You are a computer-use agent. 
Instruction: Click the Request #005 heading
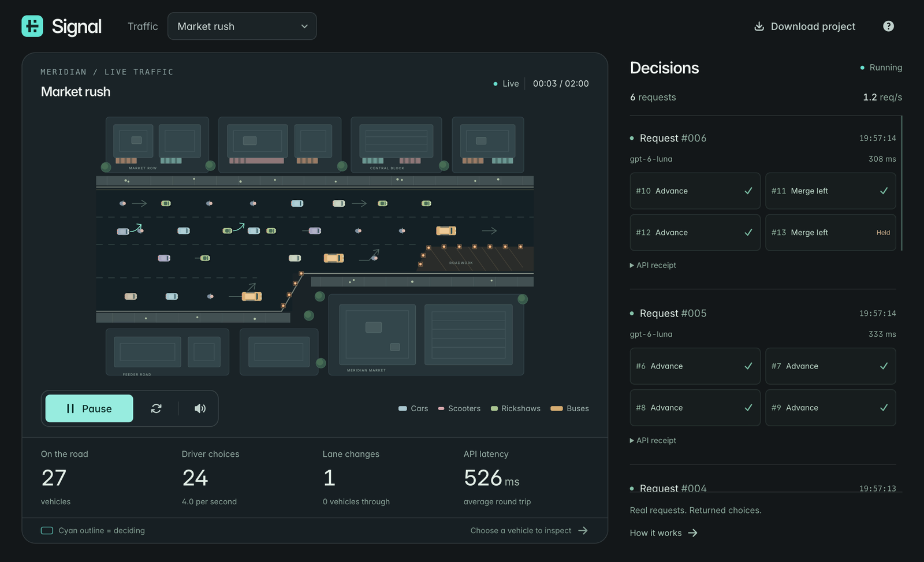tap(673, 313)
